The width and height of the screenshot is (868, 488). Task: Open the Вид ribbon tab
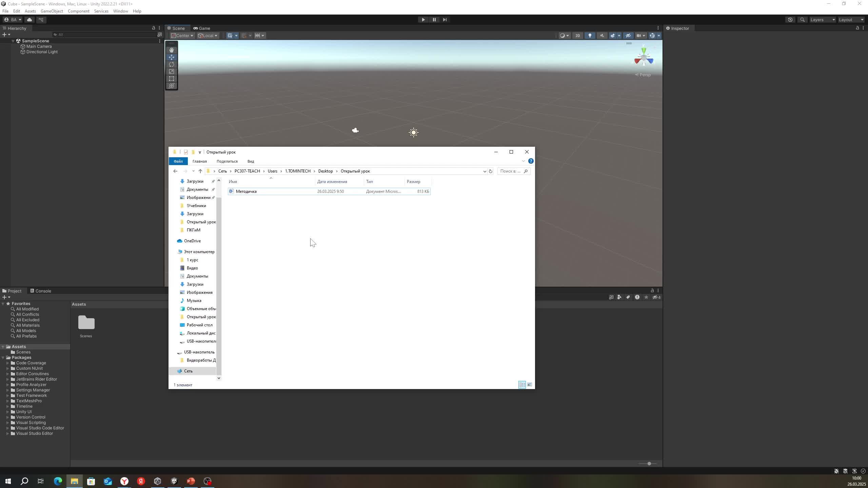tap(251, 161)
